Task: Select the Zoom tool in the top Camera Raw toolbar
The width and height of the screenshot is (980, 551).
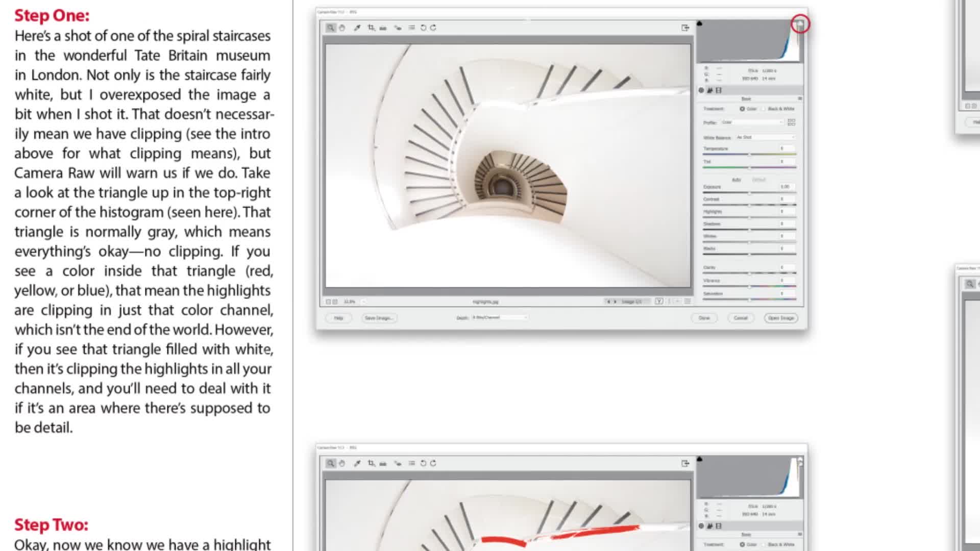Action: 330,28
